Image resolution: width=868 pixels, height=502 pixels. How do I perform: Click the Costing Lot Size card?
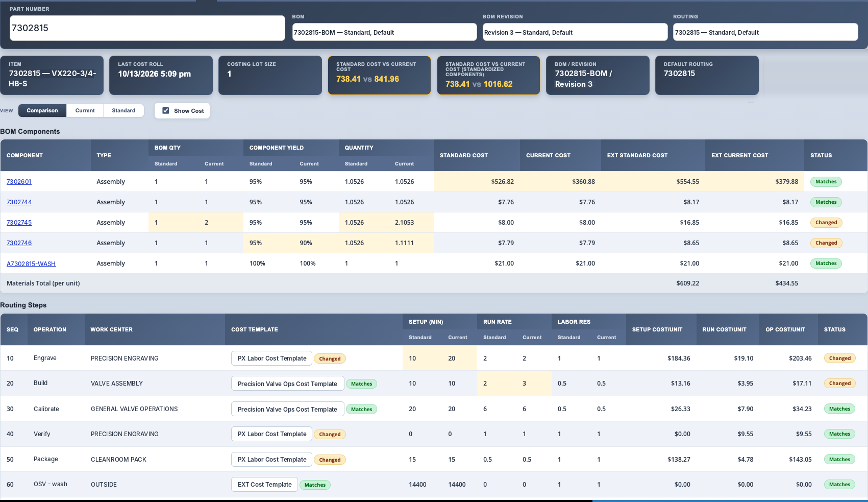pyautogui.click(x=270, y=76)
